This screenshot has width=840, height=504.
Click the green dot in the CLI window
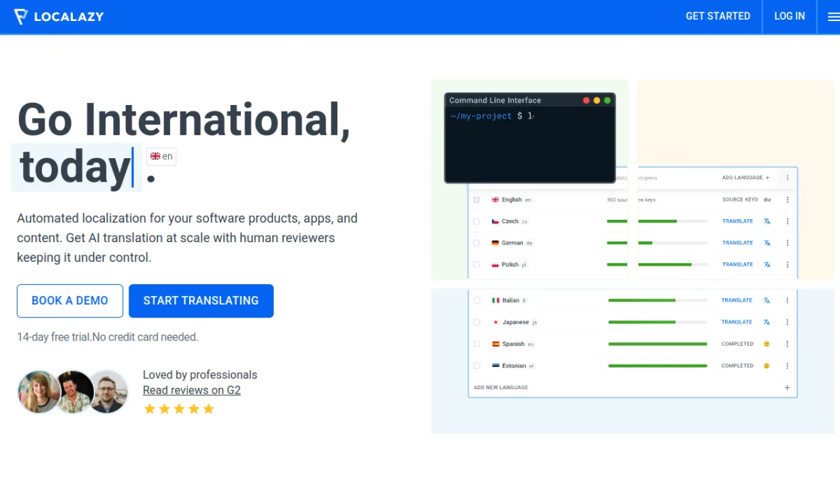607,100
